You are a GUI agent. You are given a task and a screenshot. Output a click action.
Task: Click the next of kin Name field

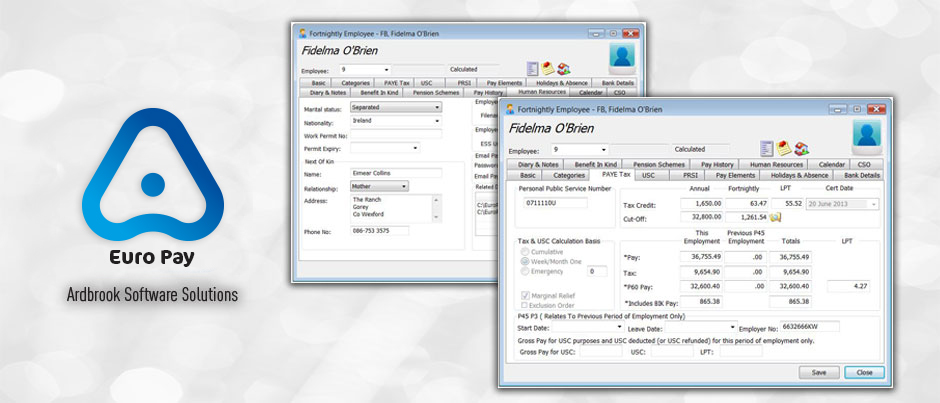pos(396,173)
